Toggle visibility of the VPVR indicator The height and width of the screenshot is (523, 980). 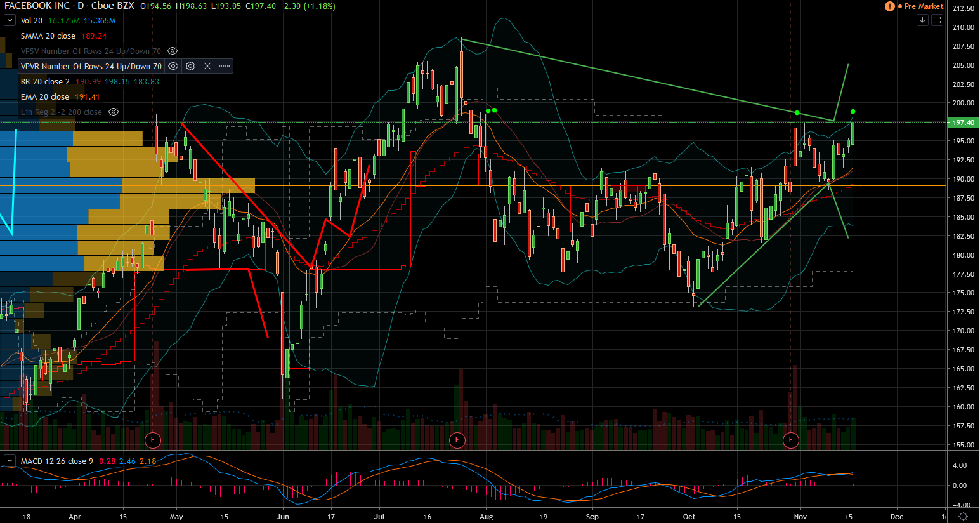(x=173, y=66)
